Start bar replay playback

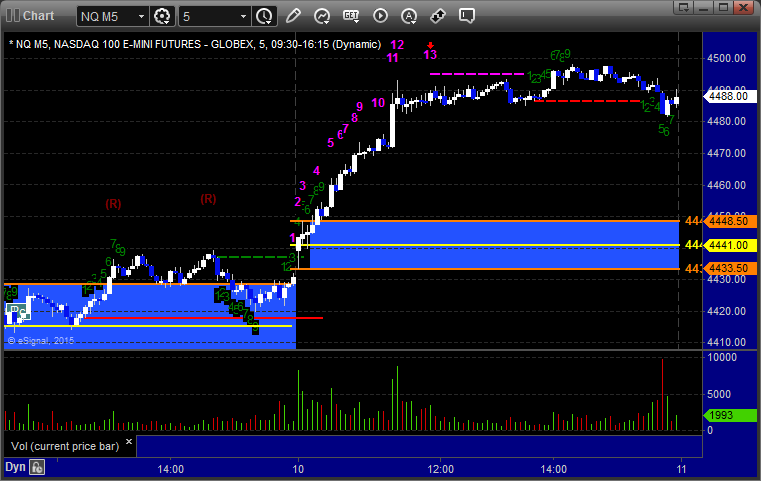(380, 16)
